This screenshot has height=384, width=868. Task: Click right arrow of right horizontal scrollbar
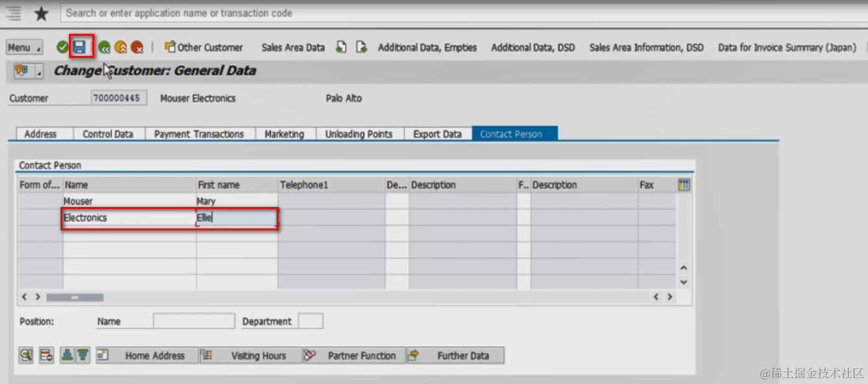669,297
